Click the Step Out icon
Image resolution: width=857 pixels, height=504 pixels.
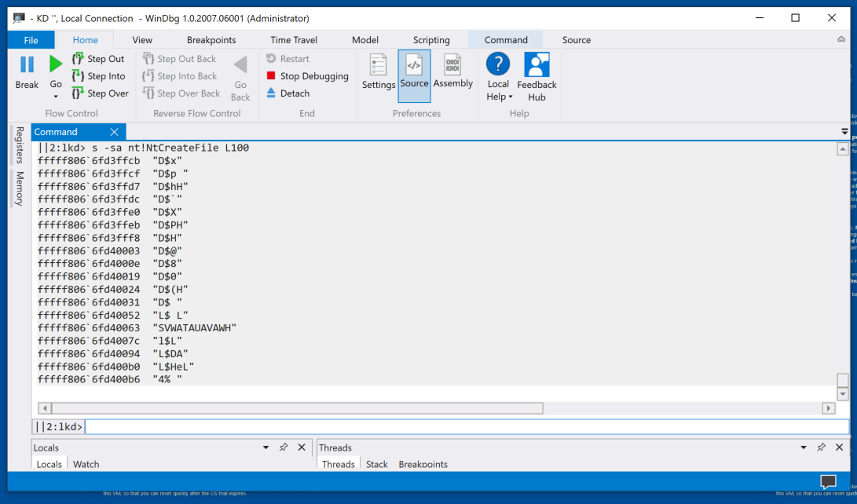(78, 59)
